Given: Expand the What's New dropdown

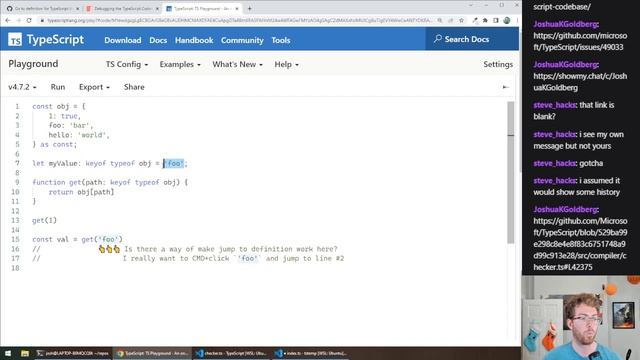Looking at the screenshot, I should [238, 64].
